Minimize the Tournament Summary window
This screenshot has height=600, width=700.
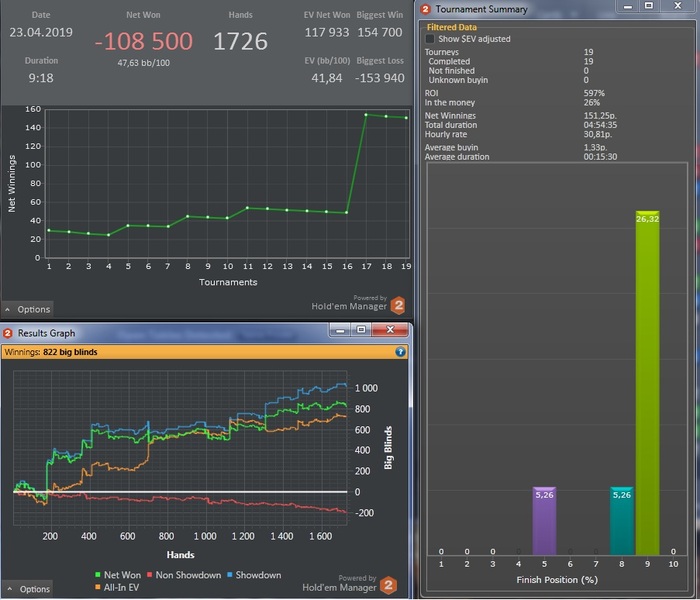click(627, 6)
